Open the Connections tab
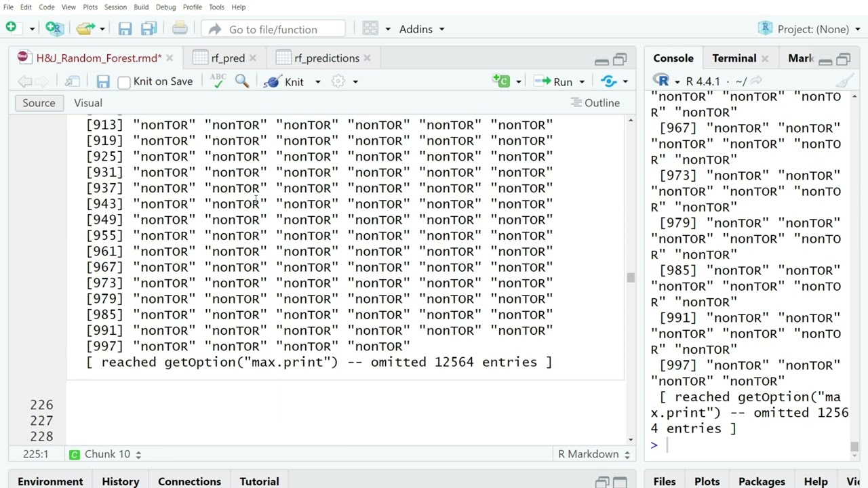The width and height of the screenshot is (868, 488). click(189, 481)
